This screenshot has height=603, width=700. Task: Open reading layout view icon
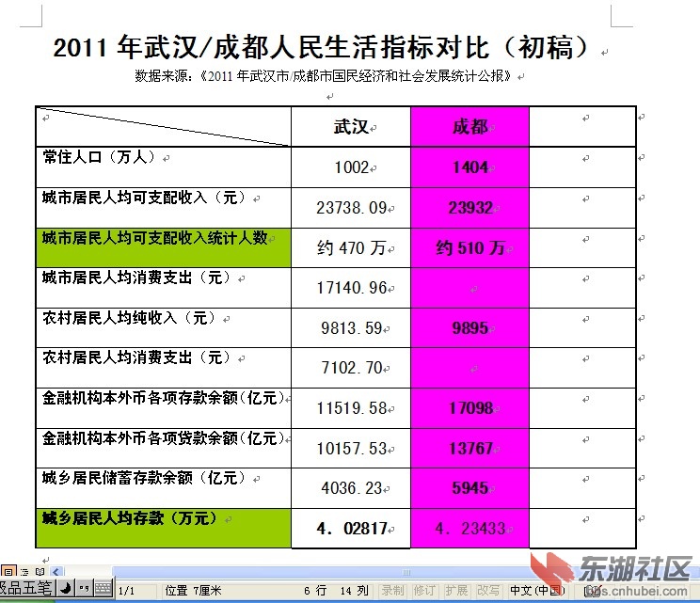(x=40, y=572)
